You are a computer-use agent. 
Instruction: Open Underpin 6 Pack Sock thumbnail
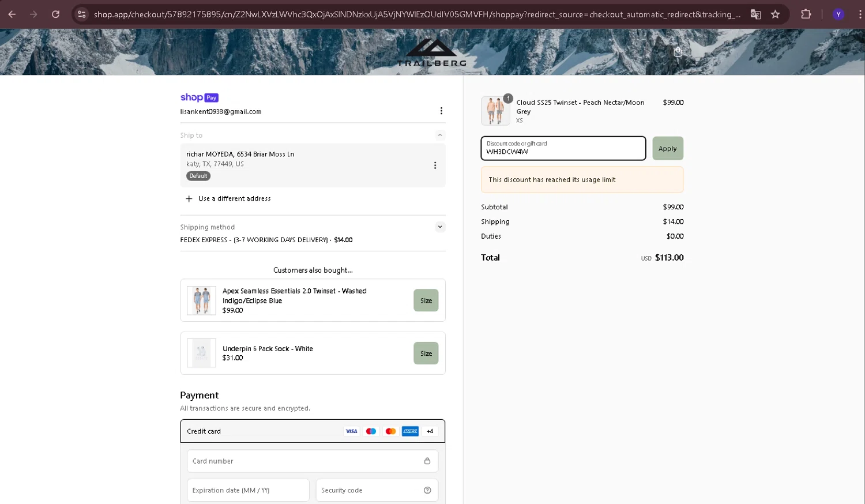[x=201, y=353]
